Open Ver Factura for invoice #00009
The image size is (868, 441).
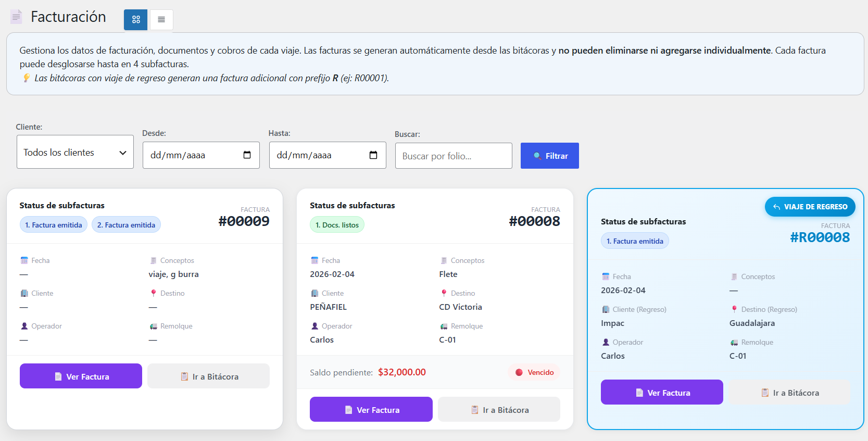81,376
